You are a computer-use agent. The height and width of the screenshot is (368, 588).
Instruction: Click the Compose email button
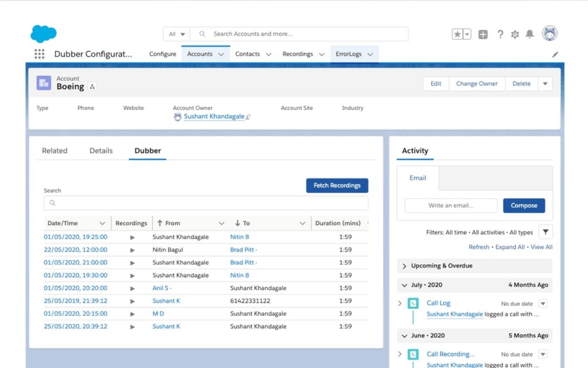524,206
